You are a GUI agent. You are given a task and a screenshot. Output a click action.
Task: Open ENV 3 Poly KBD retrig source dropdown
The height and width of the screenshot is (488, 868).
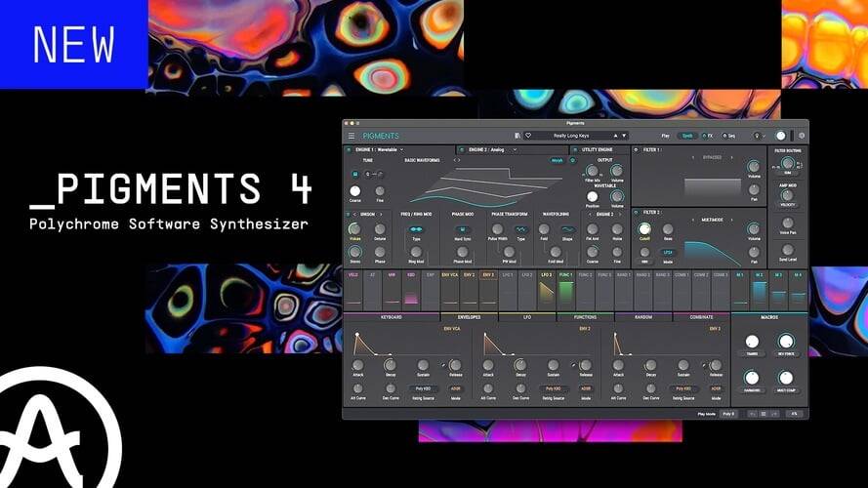683,389
